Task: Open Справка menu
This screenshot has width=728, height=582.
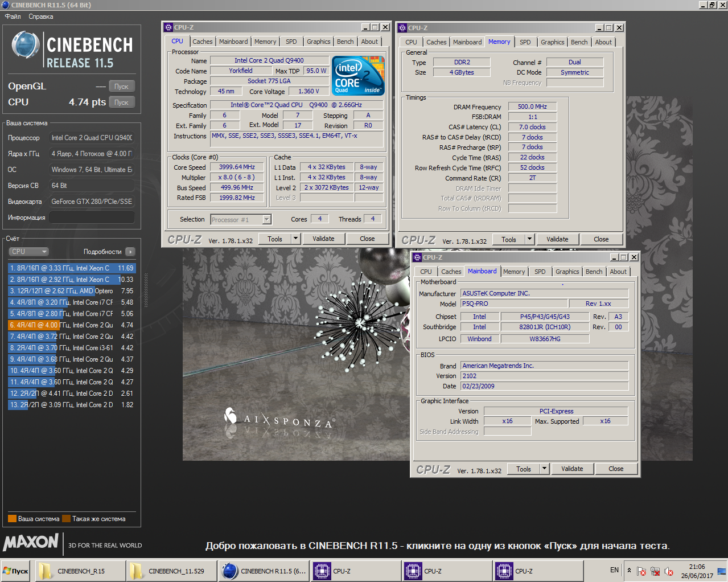Action: pos(41,17)
